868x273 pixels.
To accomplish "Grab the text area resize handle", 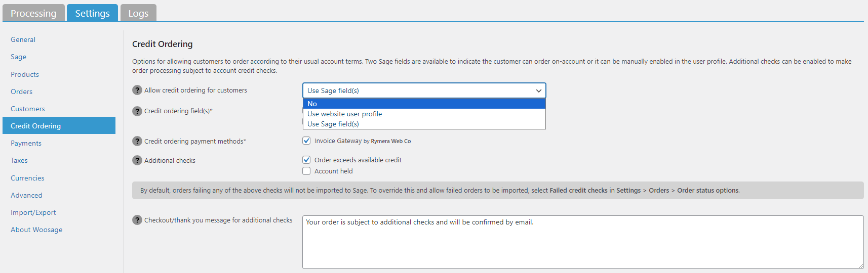I will 860,265.
